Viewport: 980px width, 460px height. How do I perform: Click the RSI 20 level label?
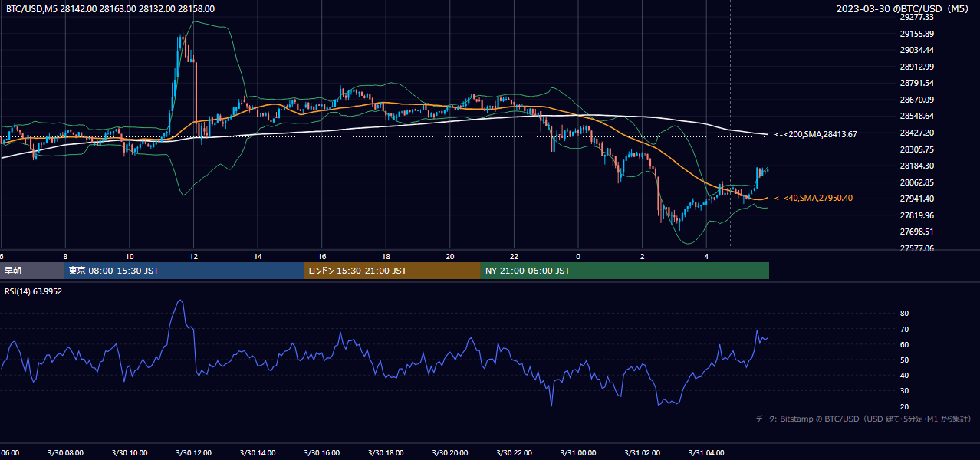pos(904,406)
